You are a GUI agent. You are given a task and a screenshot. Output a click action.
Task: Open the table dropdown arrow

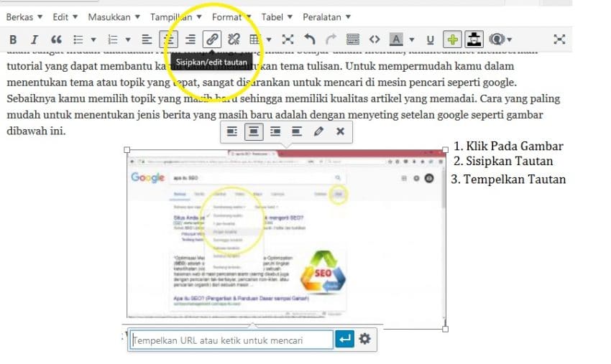269,39
